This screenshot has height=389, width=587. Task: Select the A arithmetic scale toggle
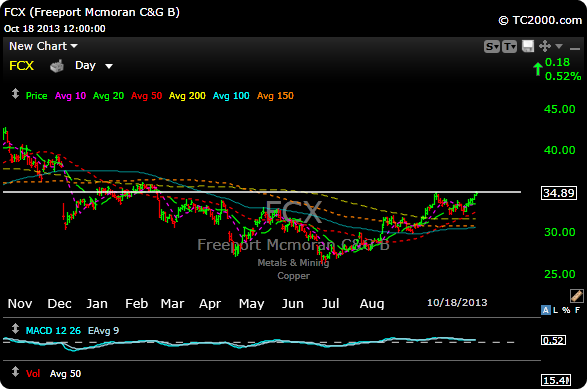(545, 310)
